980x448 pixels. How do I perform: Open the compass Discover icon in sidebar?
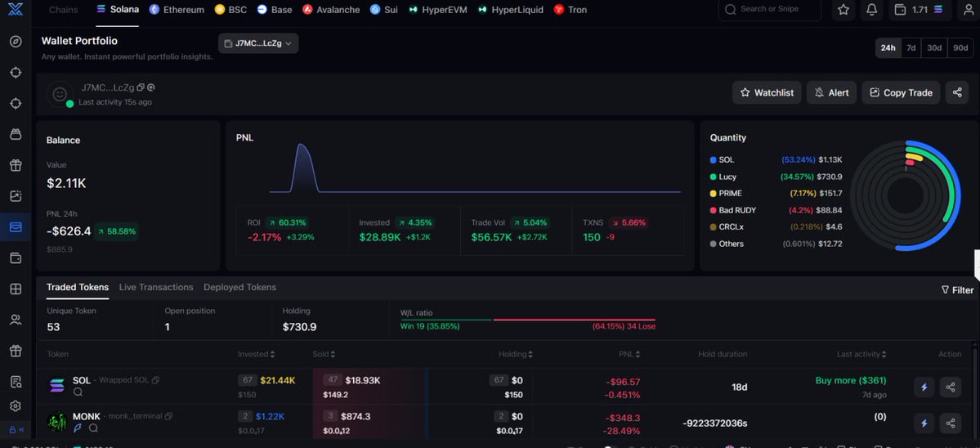coord(16,42)
